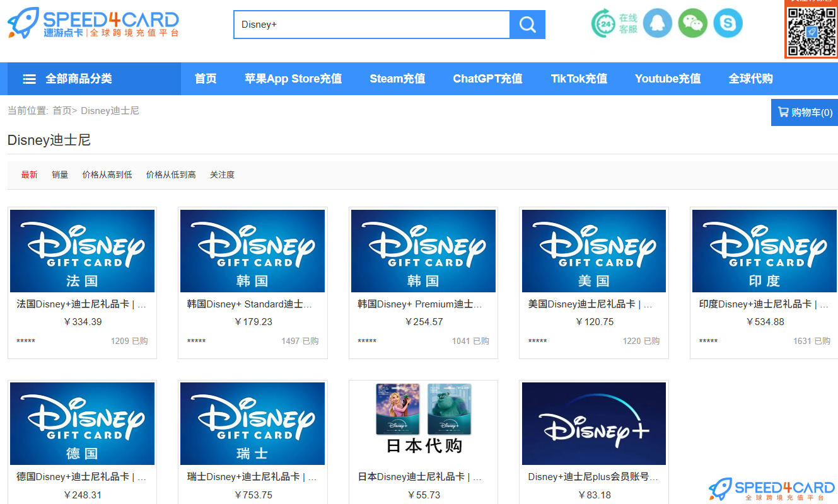Open 苹果App Store充值 menu item
Viewport: 838px width, 504px height.
[293, 79]
